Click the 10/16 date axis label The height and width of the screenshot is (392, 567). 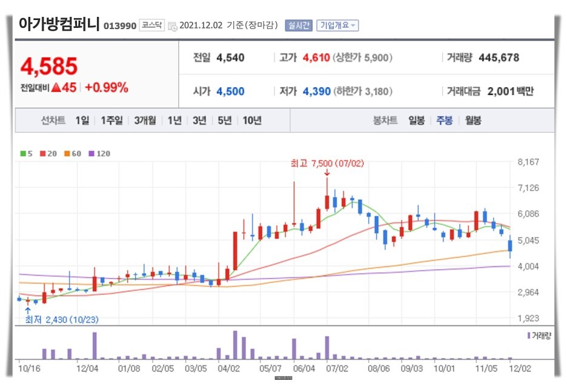(x=29, y=368)
